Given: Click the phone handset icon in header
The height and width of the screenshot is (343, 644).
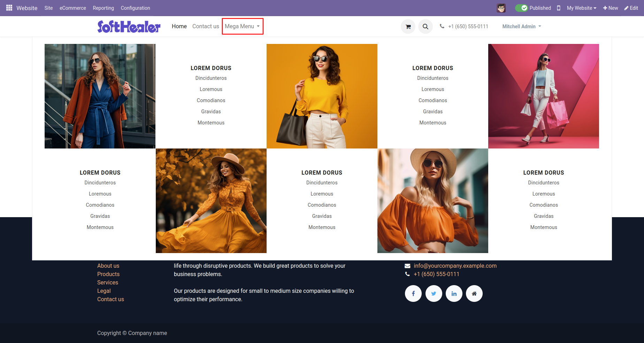Looking at the screenshot, I should point(442,26).
